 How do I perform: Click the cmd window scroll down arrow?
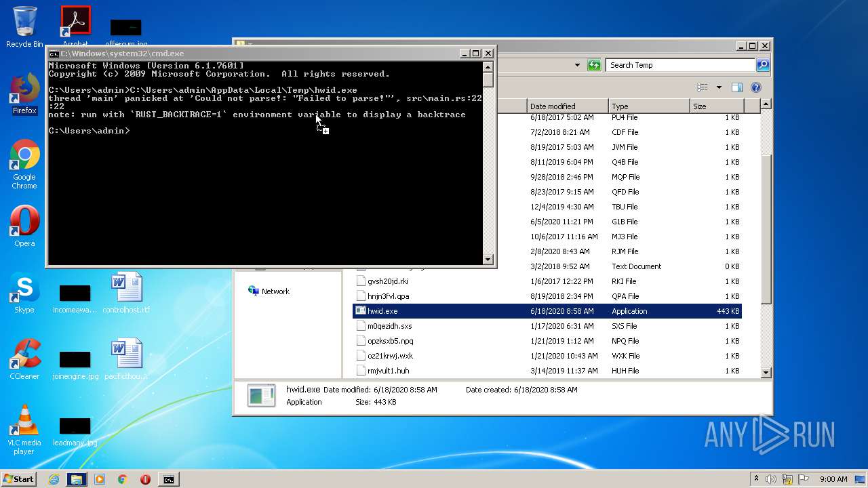click(488, 259)
